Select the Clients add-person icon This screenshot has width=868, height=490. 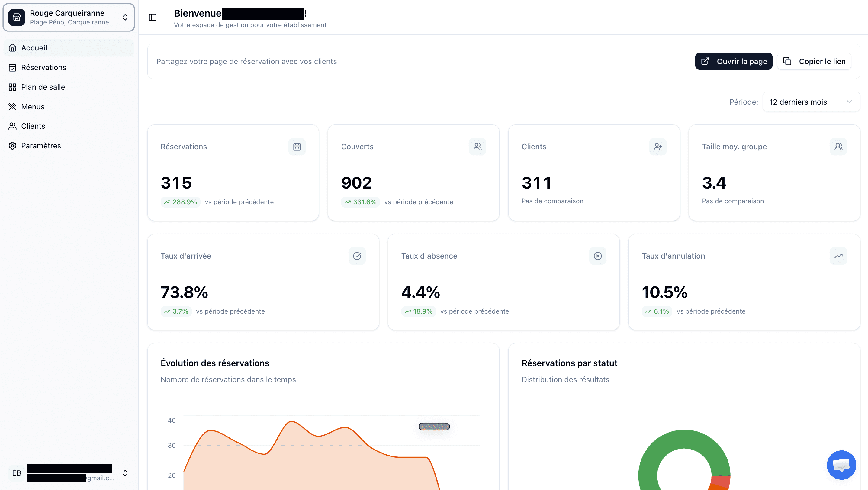[x=658, y=146]
